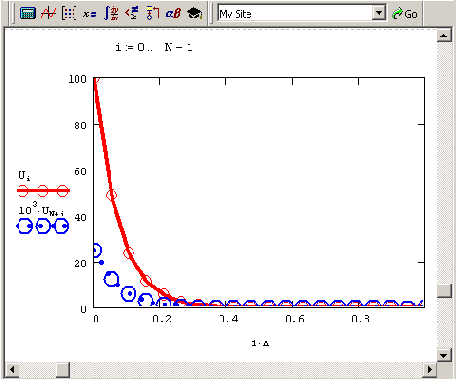Click into the My Site address field
The image size is (456, 379).
(x=295, y=14)
